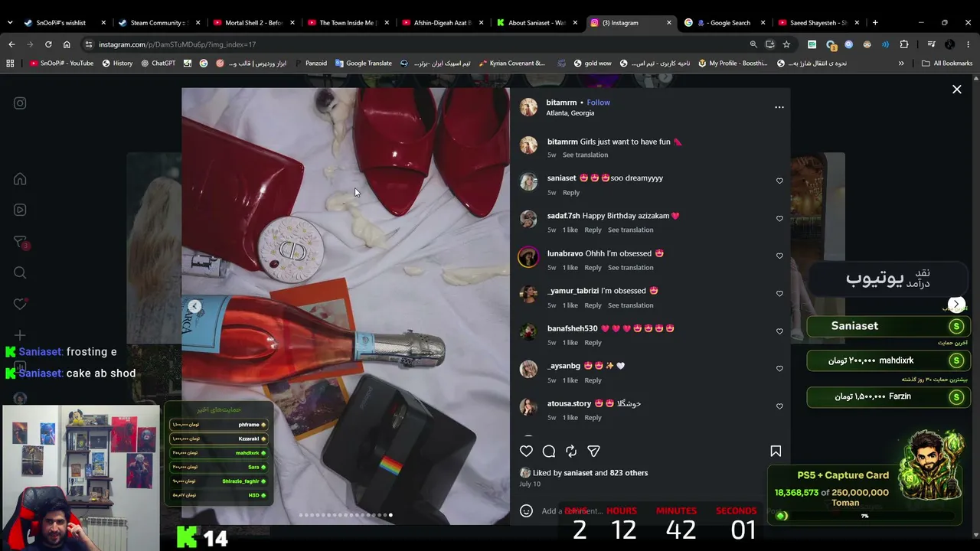Switch to the SnOoPi#'s wishlist tab

point(63,23)
